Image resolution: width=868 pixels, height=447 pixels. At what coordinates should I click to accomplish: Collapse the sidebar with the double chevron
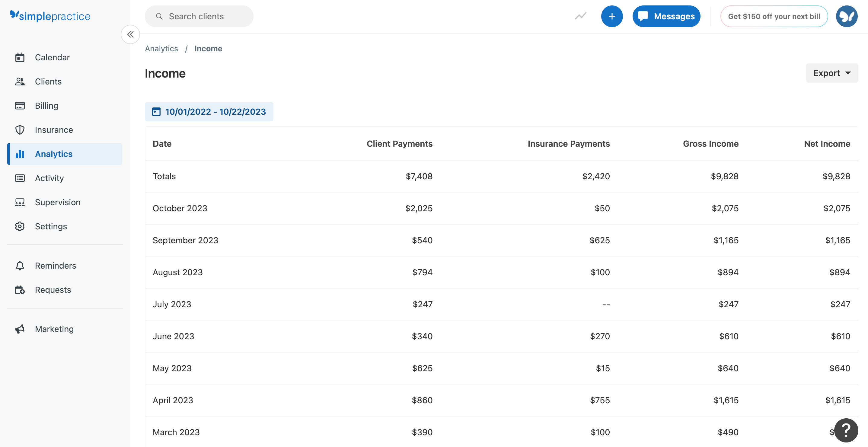coord(130,34)
